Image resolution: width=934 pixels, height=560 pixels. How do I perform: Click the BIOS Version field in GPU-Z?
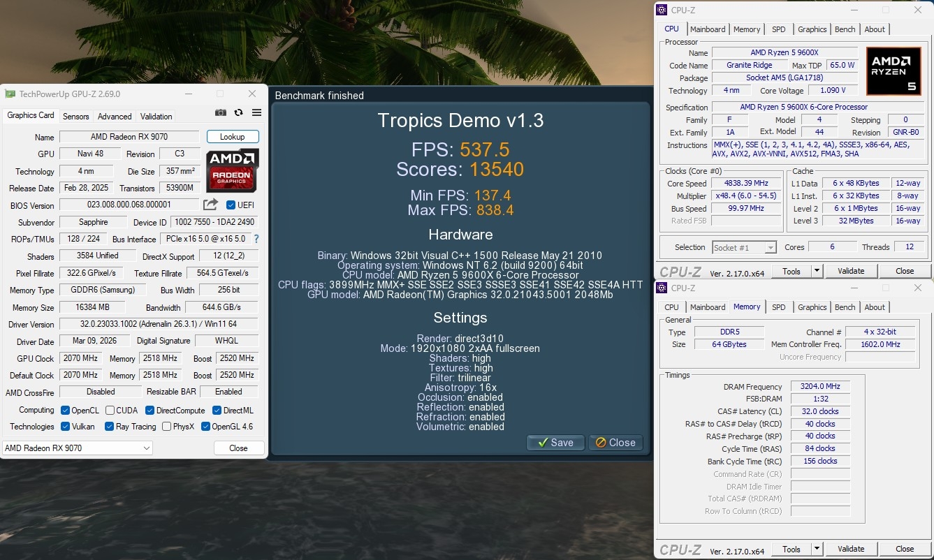pos(129,205)
